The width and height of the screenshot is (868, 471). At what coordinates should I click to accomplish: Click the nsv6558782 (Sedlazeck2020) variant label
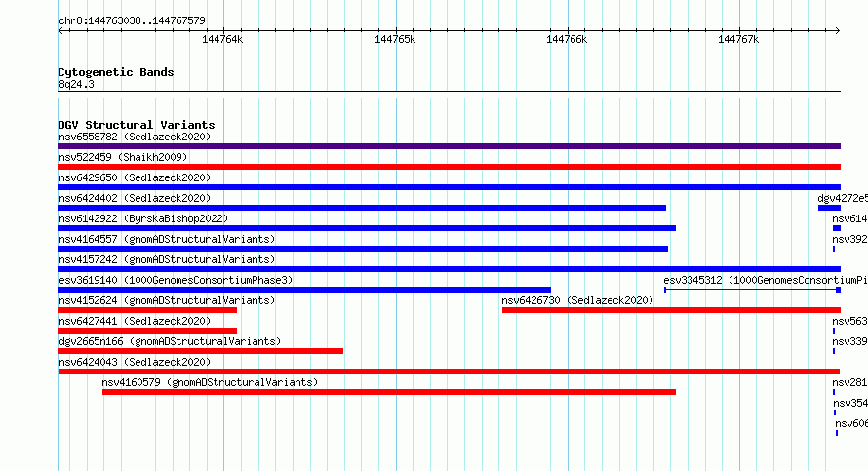click(135, 137)
